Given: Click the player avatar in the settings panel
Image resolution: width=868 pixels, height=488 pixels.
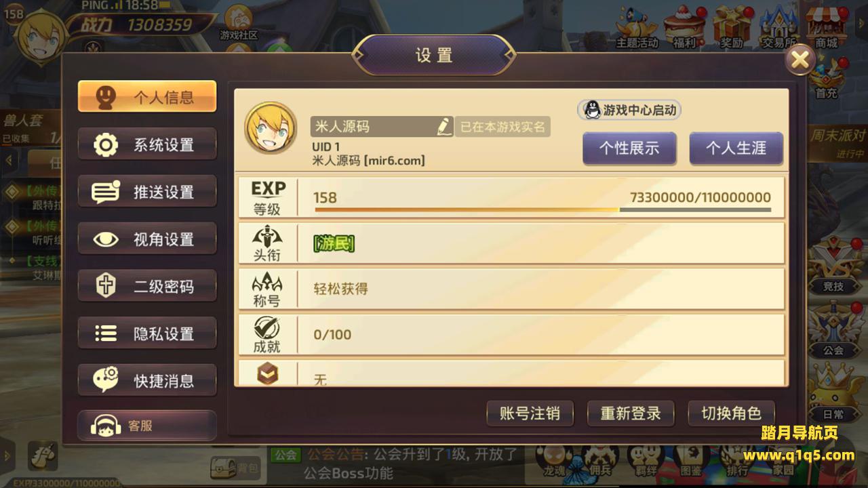Looking at the screenshot, I should point(271,128).
